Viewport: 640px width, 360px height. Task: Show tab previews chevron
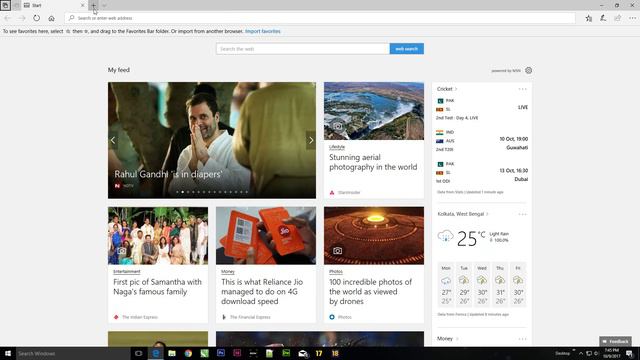click(104, 5)
